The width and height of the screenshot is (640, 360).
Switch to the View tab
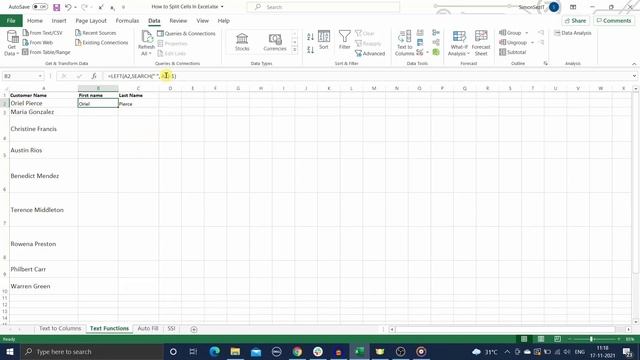(x=202, y=20)
